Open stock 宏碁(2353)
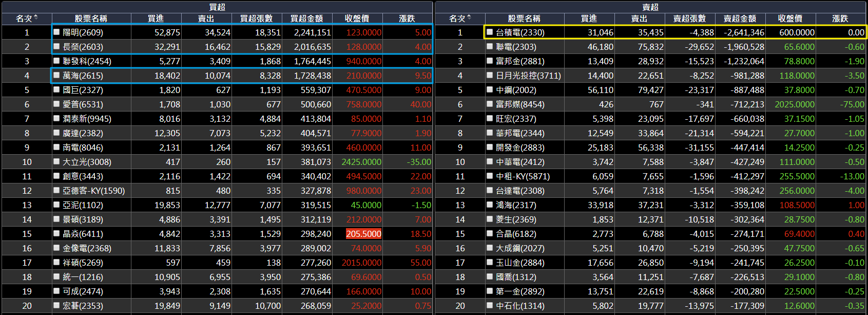The width and height of the screenshot is (868, 315). pyautogui.click(x=83, y=306)
